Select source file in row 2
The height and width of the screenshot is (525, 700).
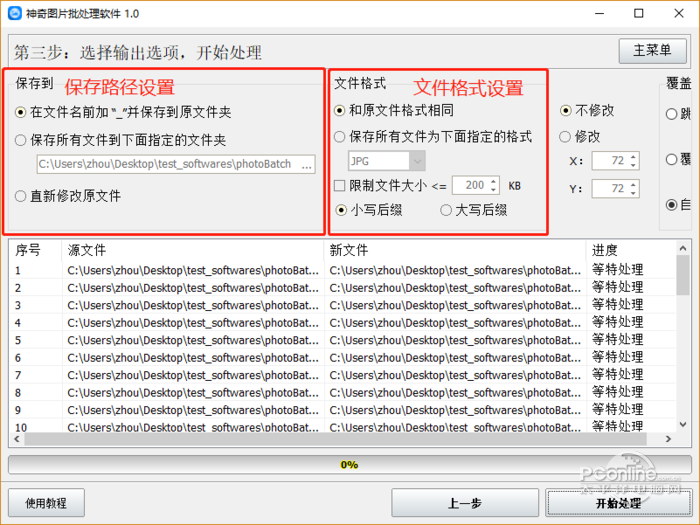pyautogui.click(x=193, y=288)
